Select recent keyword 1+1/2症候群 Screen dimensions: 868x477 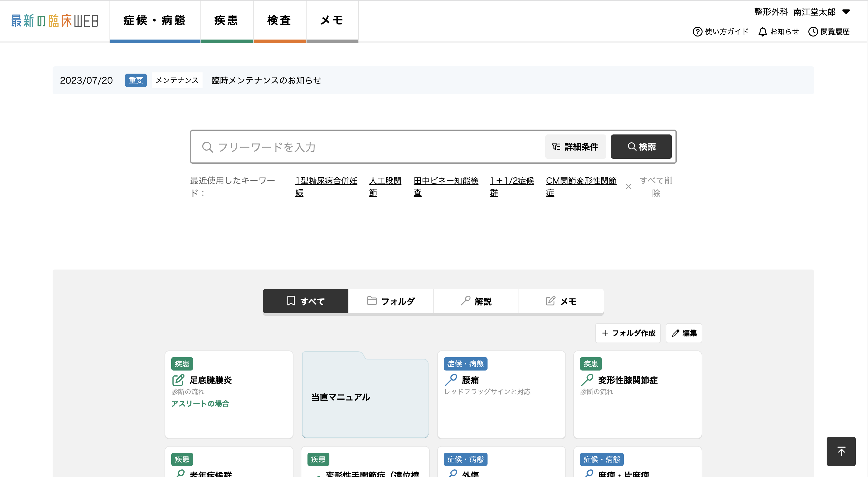click(x=512, y=187)
